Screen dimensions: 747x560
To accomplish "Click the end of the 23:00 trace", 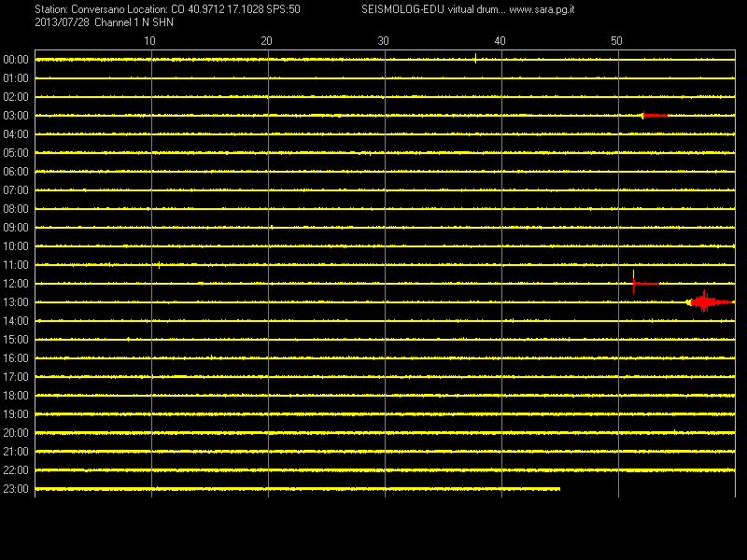I will [559, 489].
